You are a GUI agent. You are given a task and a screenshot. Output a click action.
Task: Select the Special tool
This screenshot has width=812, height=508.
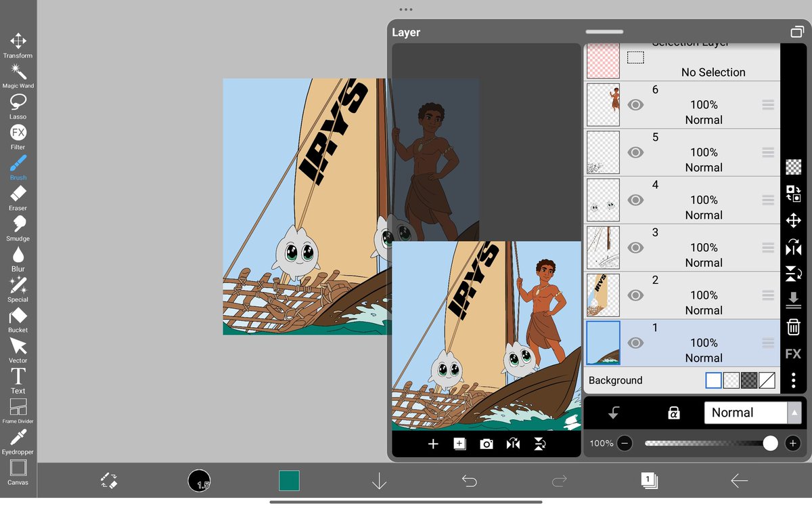click(x=18, y=289)
